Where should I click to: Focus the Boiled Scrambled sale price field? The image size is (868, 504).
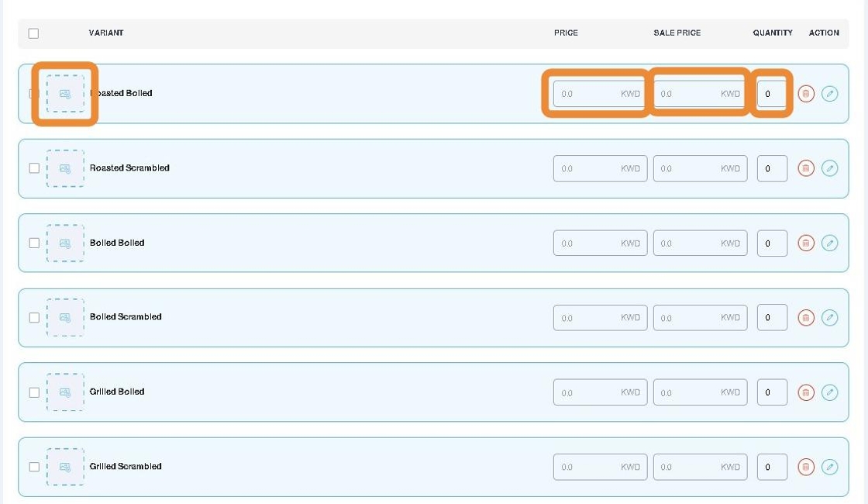point(701,318)
